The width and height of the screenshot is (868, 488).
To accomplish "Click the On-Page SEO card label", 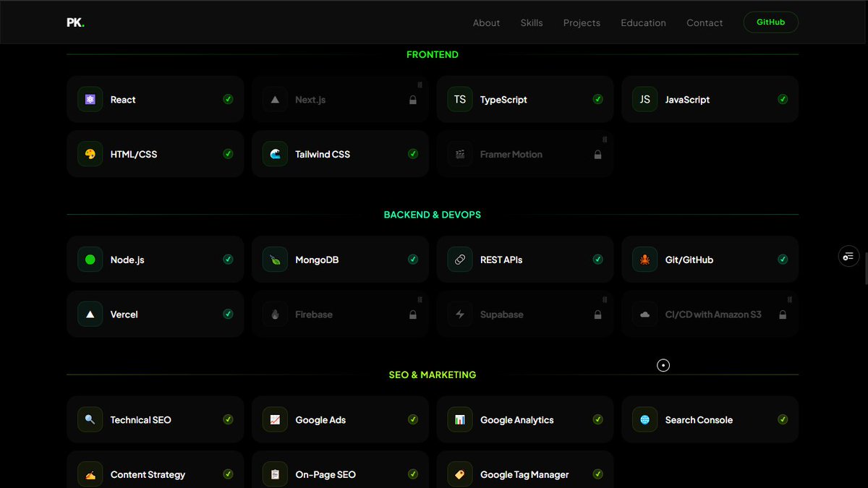I will pos(325,475).
